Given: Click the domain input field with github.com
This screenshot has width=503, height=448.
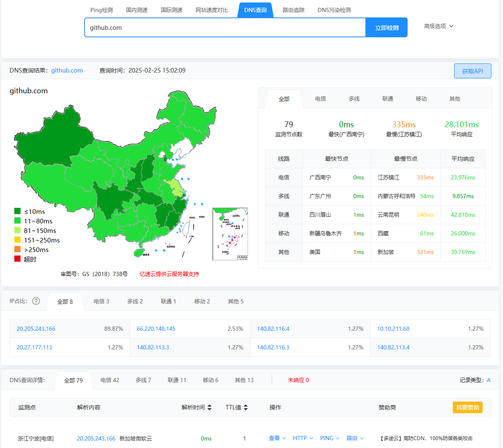Looking at the screenshot, I should click(x=225, y=27).
